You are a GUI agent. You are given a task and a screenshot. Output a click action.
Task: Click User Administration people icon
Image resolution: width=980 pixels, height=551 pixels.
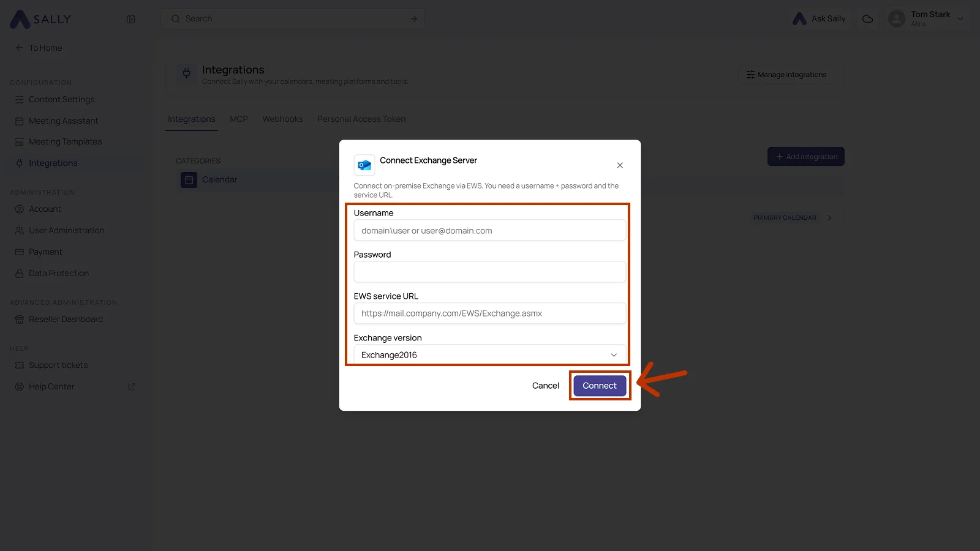(20, 230)
